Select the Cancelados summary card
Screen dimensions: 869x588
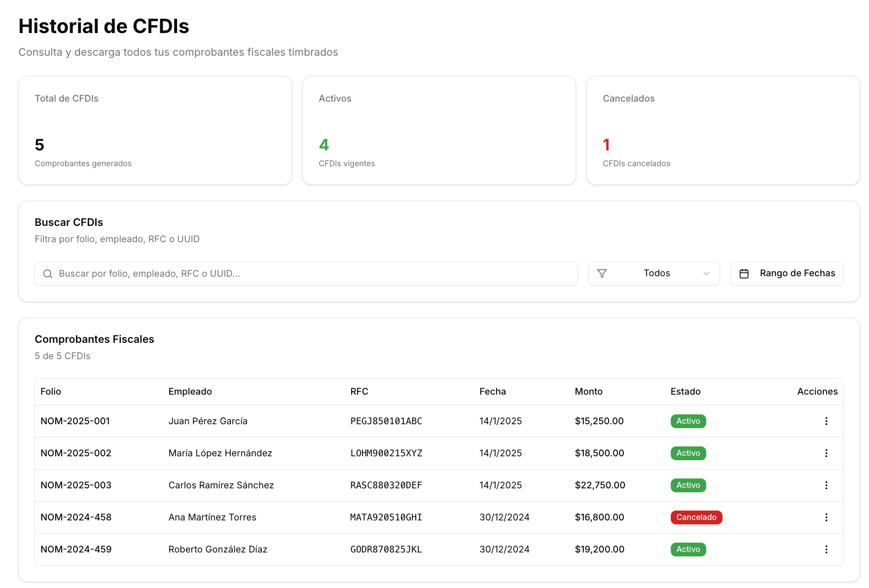(723, 131)
